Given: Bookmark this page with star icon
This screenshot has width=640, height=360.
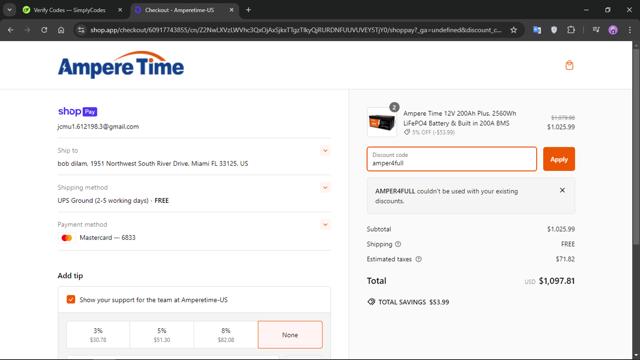Looking at the screenshot, I should pyautogui.click(x=513, y=30).
